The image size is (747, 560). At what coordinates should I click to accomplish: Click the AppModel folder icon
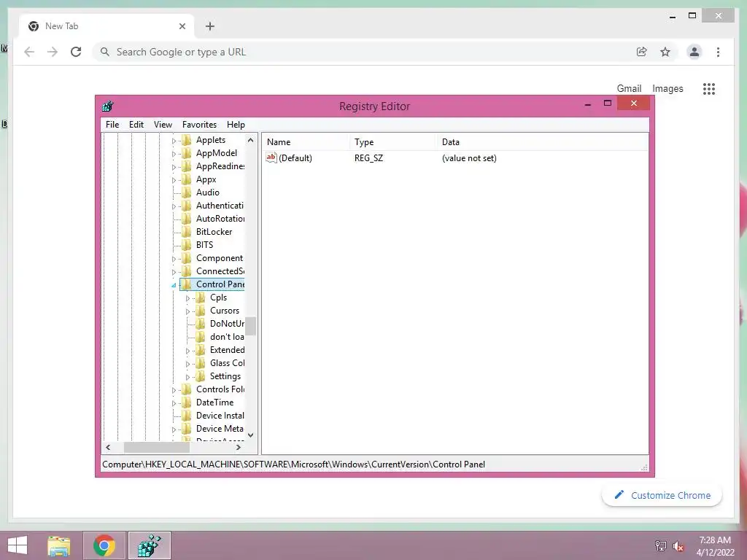(187, 153)
